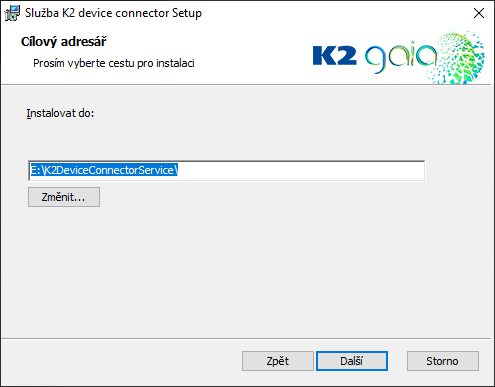495x387 pixels.
Task: Click the installer icon in title bar
Action: pos(12,13)
